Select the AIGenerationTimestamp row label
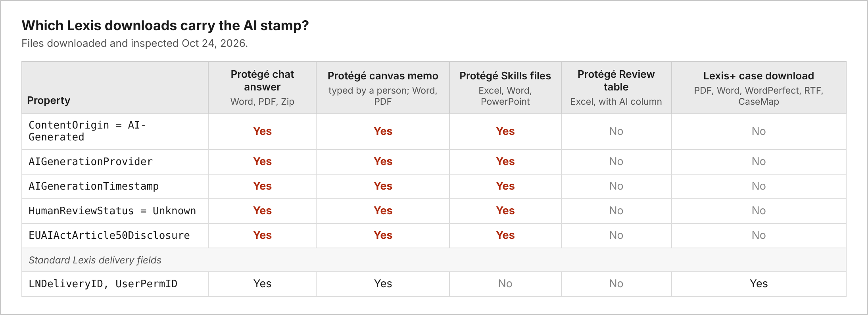This screenshot has height=315, width=868. [x=94, y=186]
